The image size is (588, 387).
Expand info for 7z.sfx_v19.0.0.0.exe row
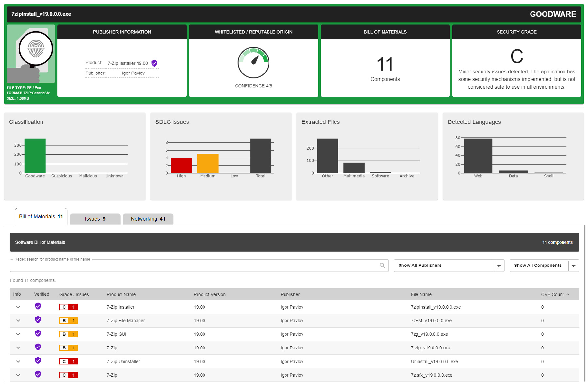coord(18,375)
